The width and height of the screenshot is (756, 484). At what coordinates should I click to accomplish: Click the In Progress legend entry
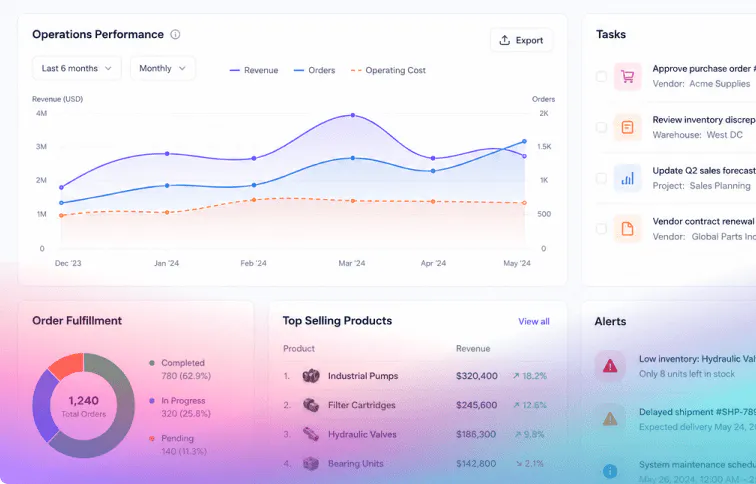point(180,407)
